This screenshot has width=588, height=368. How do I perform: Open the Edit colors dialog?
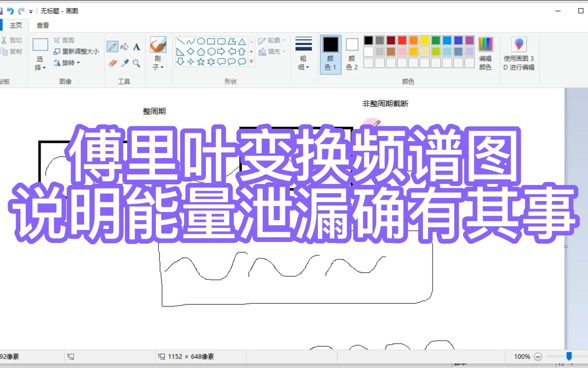point(485,53)
